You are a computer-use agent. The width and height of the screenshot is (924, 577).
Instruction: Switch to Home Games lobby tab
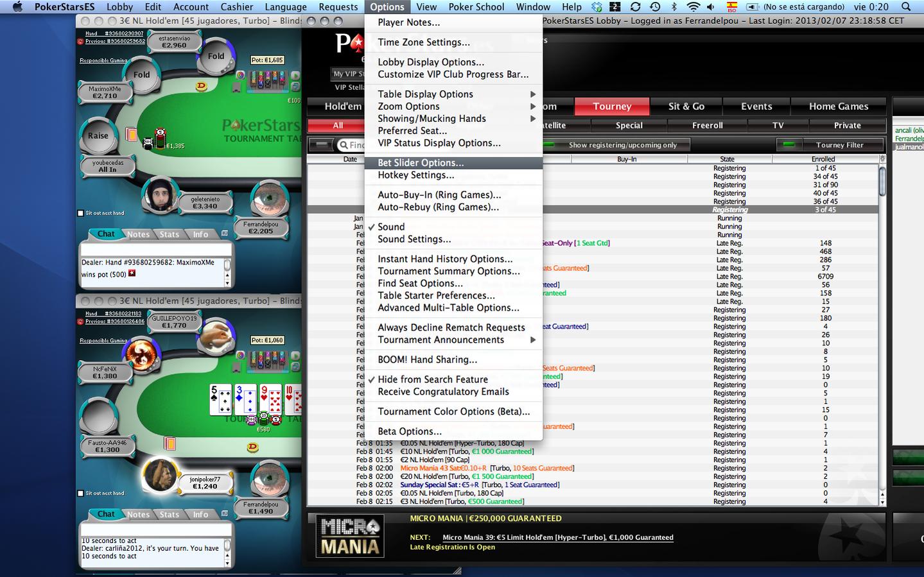(839, 107)
